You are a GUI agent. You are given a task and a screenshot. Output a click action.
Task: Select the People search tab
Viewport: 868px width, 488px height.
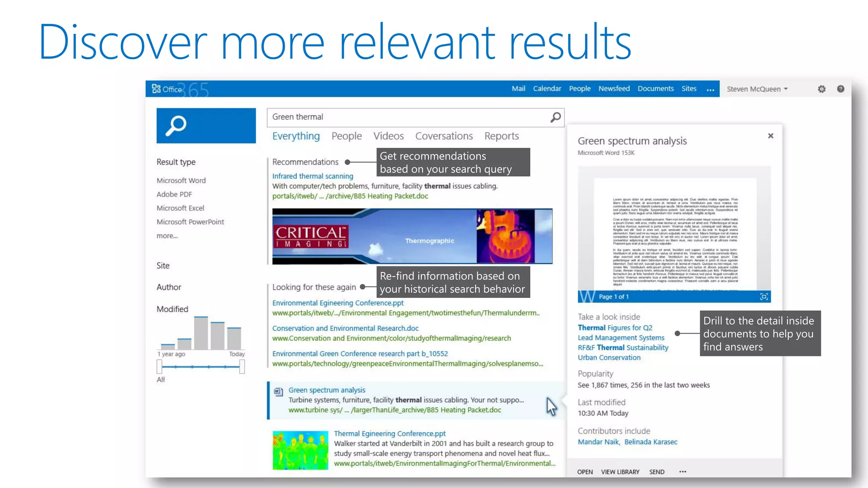(x=346, y=136)
